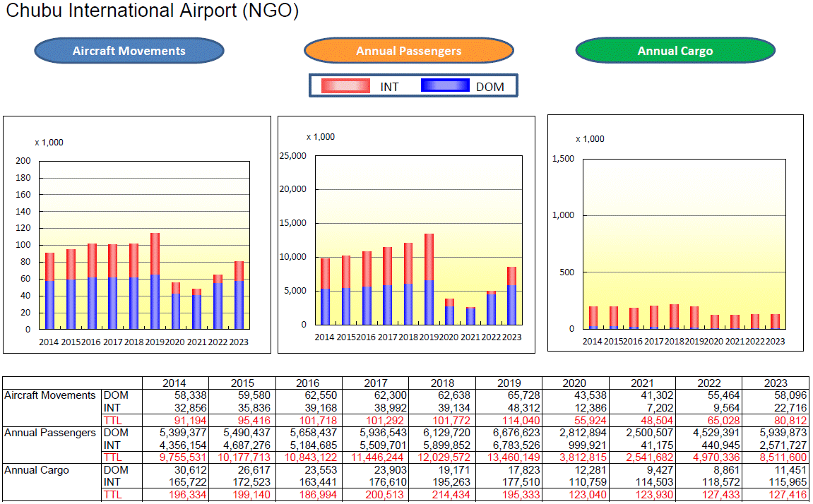Click the aircraft total cell 48,504
813x504 pixels.
tap(657, 421)
